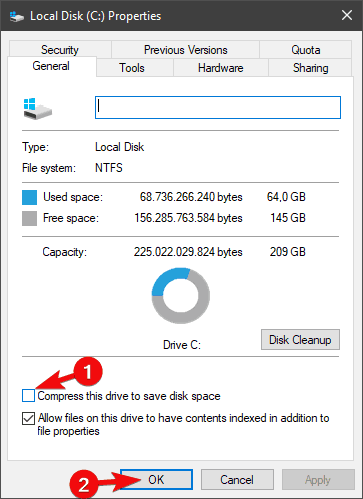Click the blue Used space color square
This screenshot has height=499, width=363.
[29, 197]
